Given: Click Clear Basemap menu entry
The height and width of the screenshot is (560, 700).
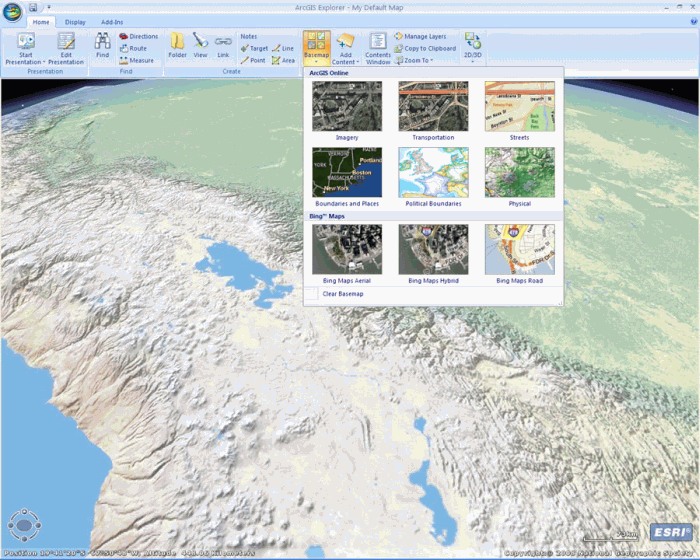Looking at the screenshot, I should coord(433,294).
